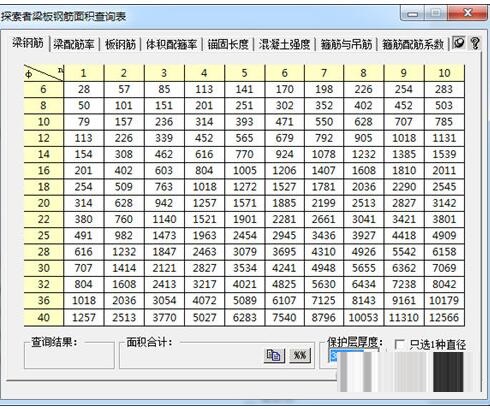The image size is (490, 409).
Task: Click the diagonal φ/n header corner cell
Action: pos(44,73)
